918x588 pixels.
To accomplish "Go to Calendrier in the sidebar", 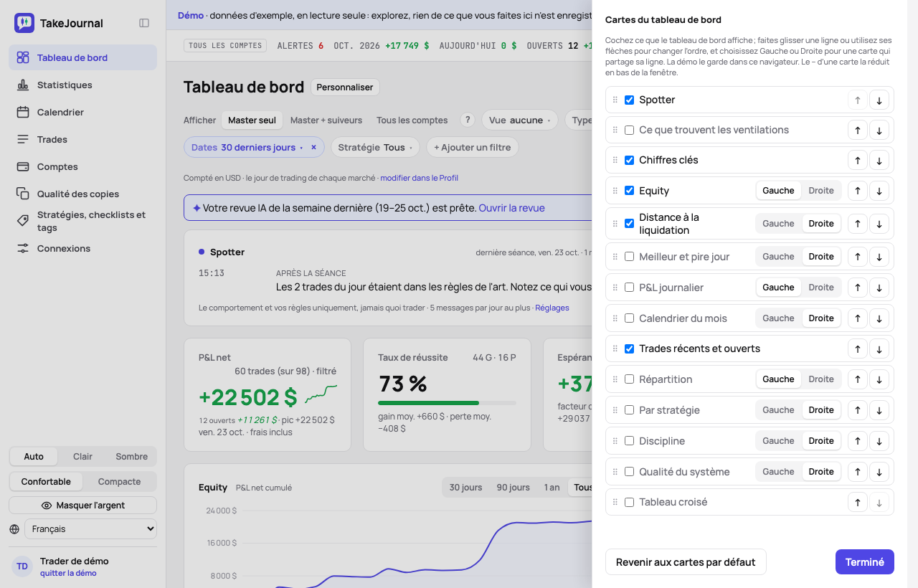I will pos(82,112).
